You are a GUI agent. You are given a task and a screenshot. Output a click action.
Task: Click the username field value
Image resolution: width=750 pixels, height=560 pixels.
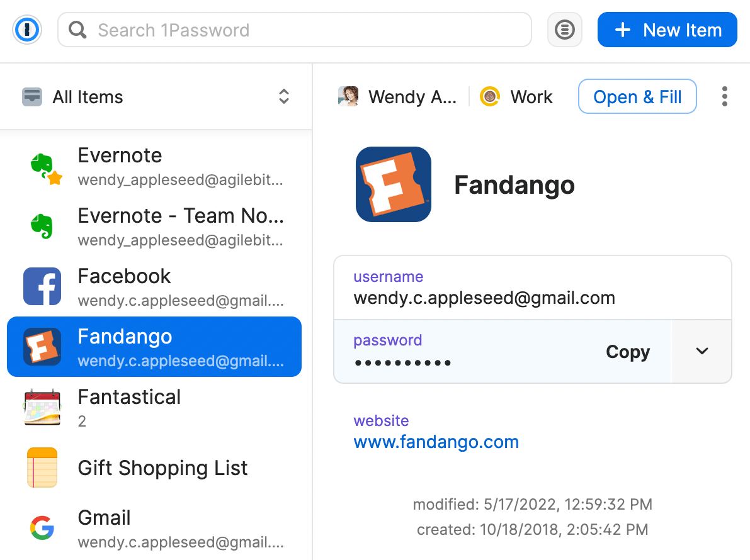coord(484,298)
